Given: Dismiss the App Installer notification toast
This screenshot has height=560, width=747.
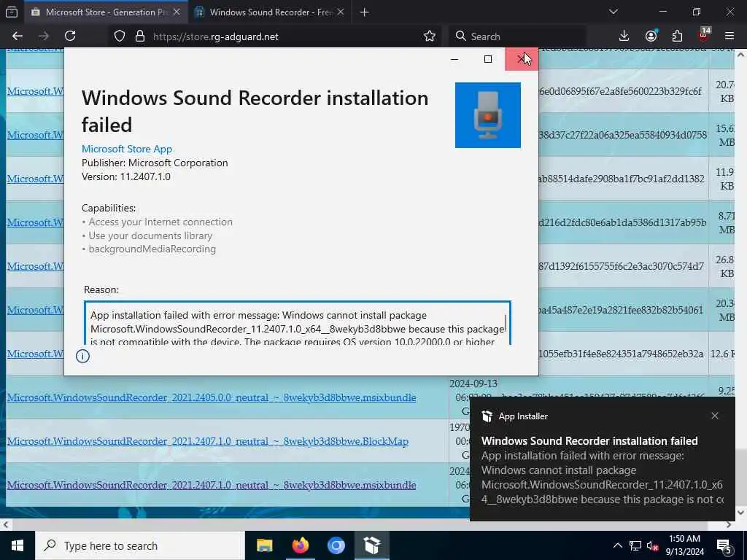Looking at the screenshot, I should (x=715, y=416).
